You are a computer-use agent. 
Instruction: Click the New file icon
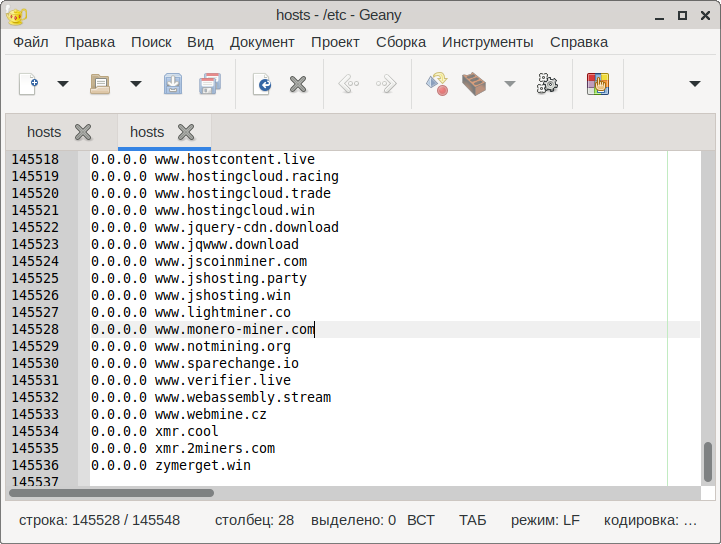tap(28, 84)
